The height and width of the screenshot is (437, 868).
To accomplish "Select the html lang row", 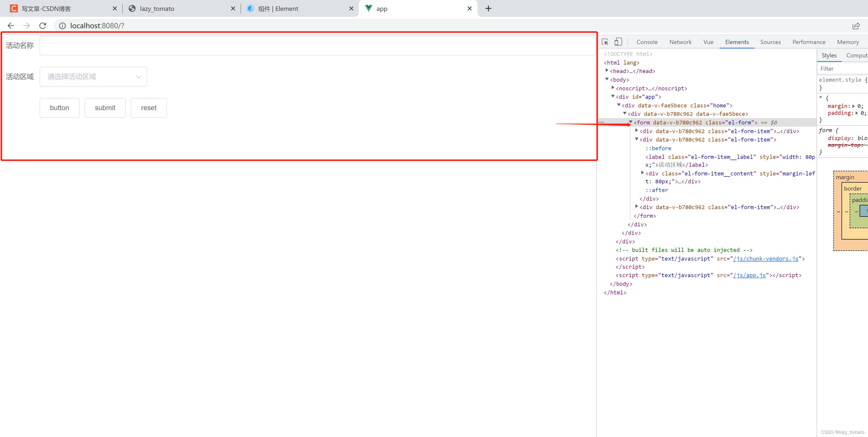I will (x=621, y=63).
